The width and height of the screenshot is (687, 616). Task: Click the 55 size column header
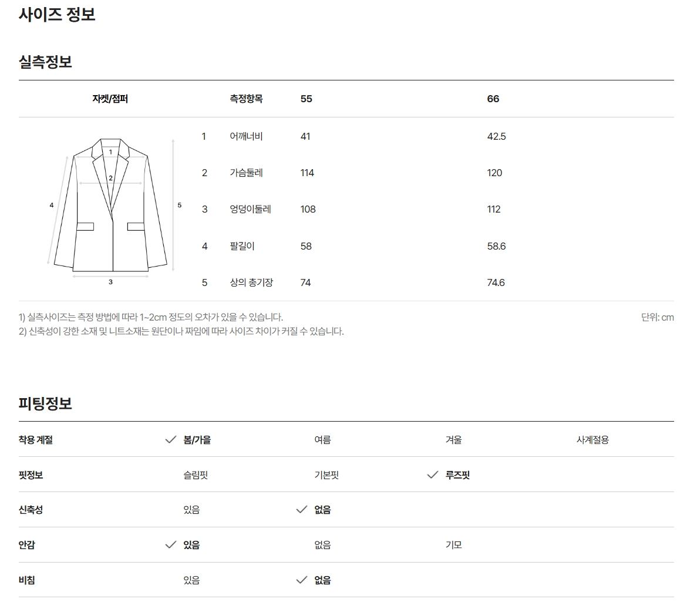tap(307, 99)
